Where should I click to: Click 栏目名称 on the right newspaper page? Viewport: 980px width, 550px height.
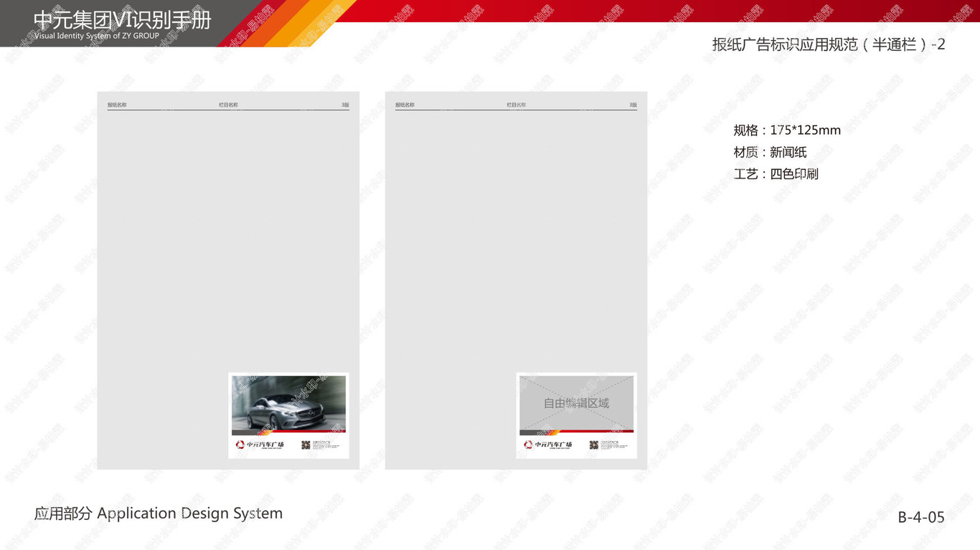coord(516,105)
